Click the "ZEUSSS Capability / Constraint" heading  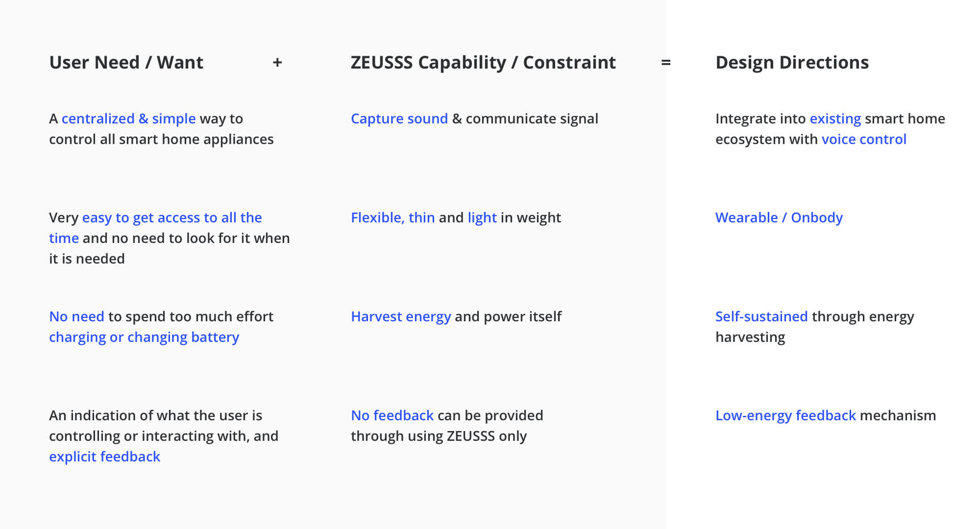pos(483,63)
